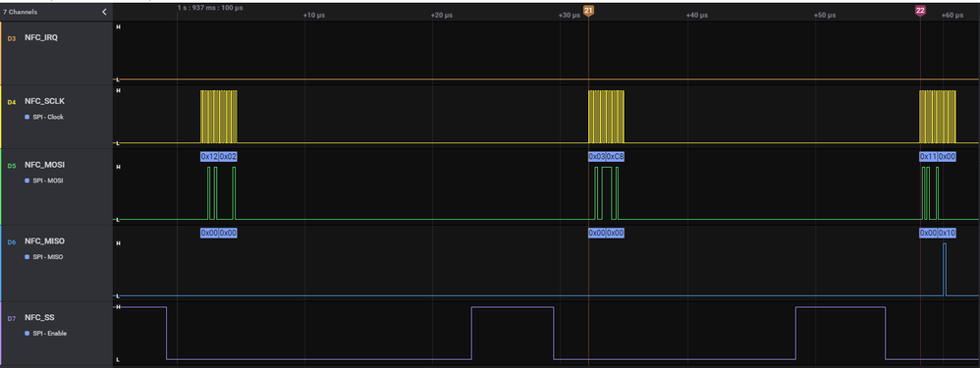Click the '7 Channels' header label
This screenshot has width=980, height=368.
click(20, 12)
